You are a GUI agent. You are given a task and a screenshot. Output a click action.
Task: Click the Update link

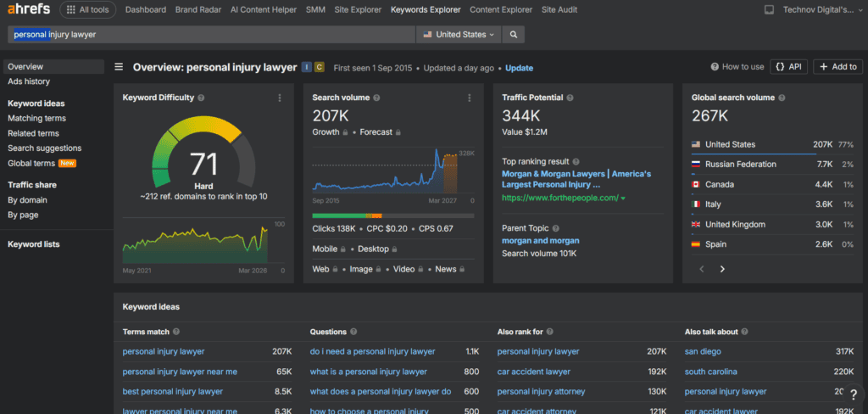point(520,68)
